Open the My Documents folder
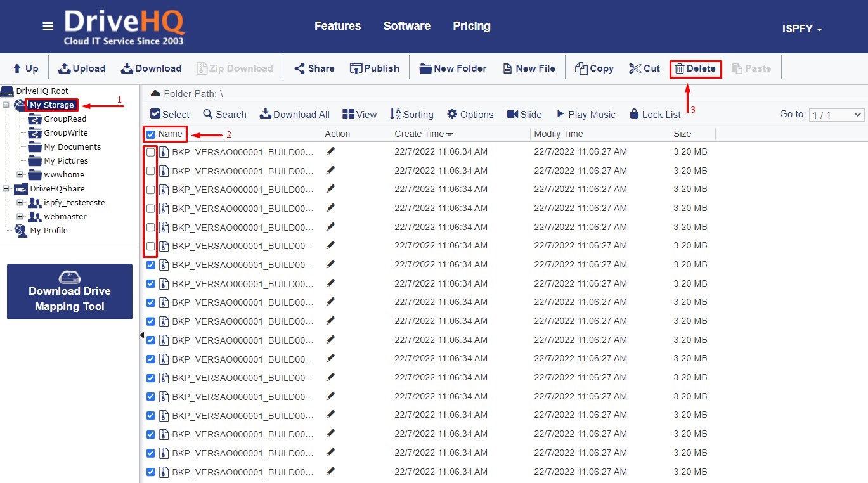This screenshot has width=868, height=483. [x=72, y=147]
